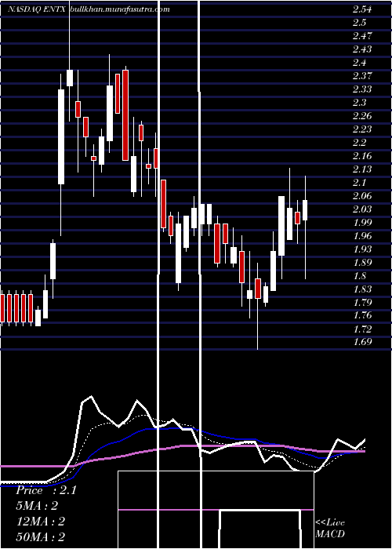Click the 2.23 price axis label
This screenshot has width=392, height=549.
(x=362, y=129)
